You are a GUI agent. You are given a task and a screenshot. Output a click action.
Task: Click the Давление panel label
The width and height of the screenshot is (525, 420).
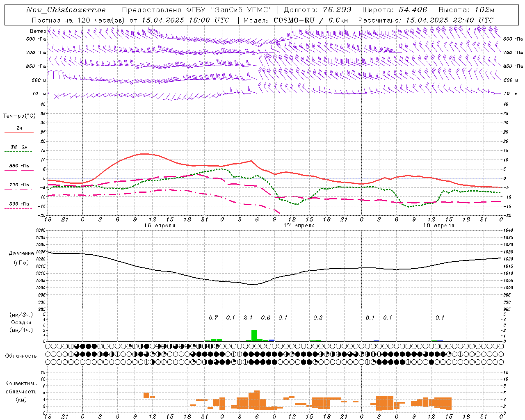pos(21,253)
